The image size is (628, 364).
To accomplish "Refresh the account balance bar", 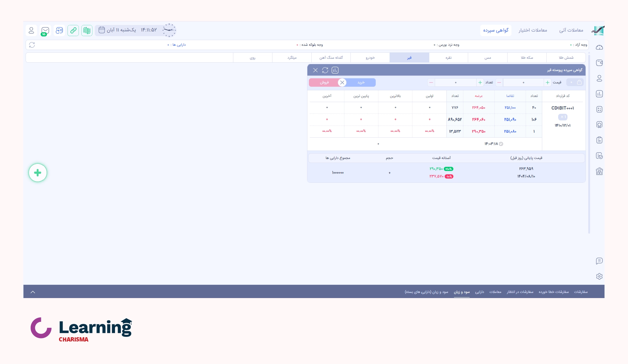I will click(32, 45).
